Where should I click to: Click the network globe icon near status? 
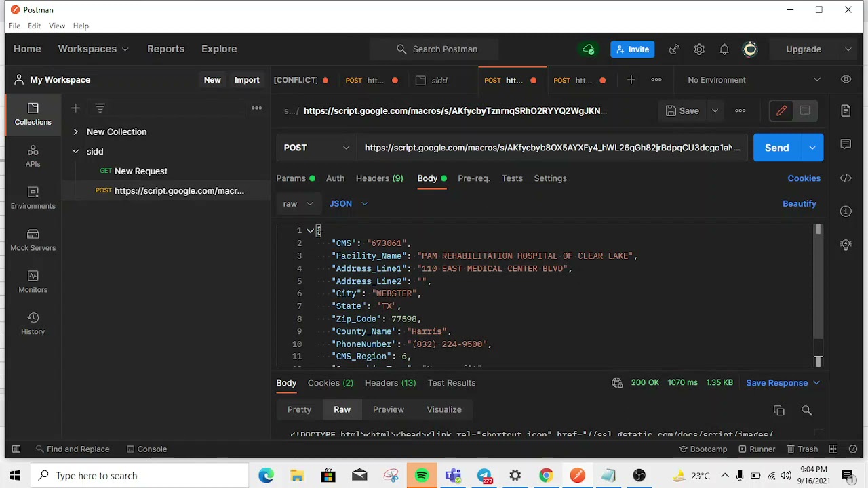[x=617, y=383]
